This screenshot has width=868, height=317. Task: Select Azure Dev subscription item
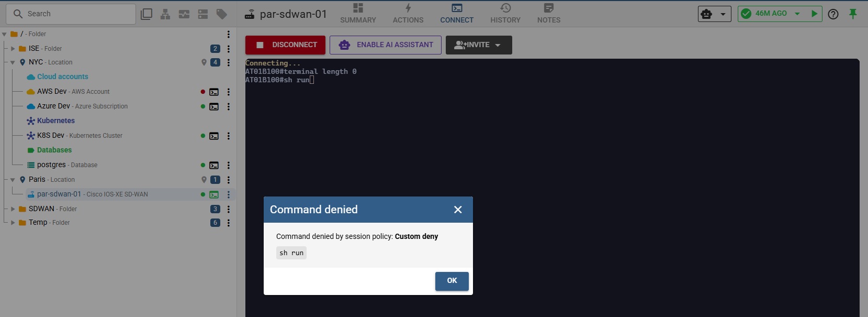click(x=82, y=106)
